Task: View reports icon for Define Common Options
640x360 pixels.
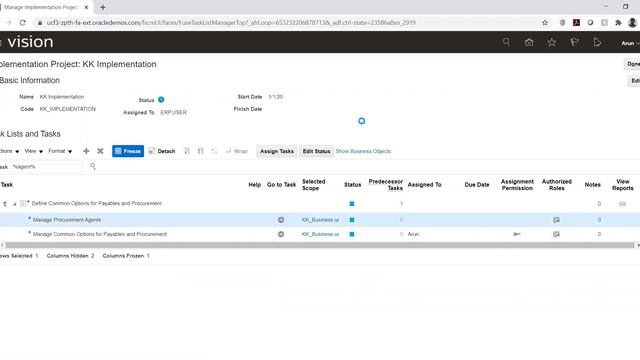Action: click(x=622, y=203)
